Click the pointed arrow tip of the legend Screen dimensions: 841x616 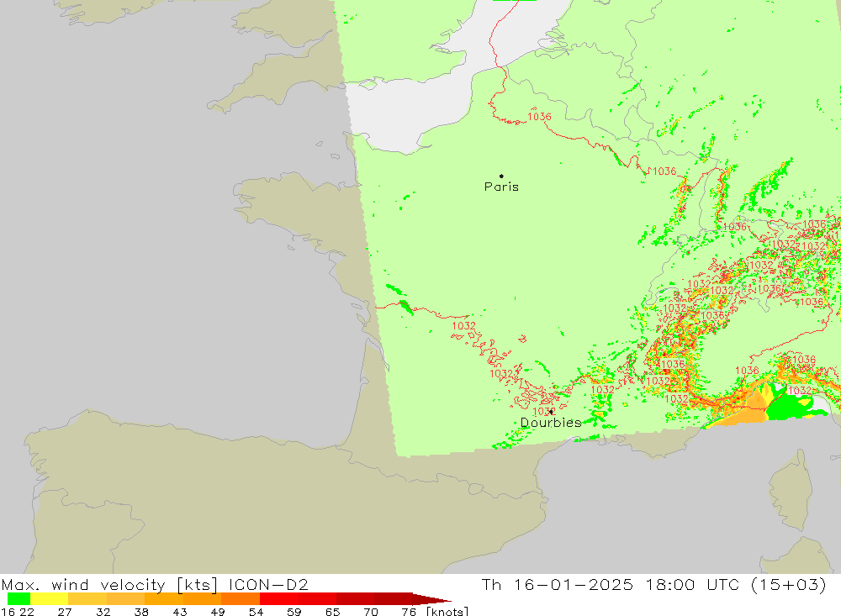pyautogui.click(x=432, y=599)
